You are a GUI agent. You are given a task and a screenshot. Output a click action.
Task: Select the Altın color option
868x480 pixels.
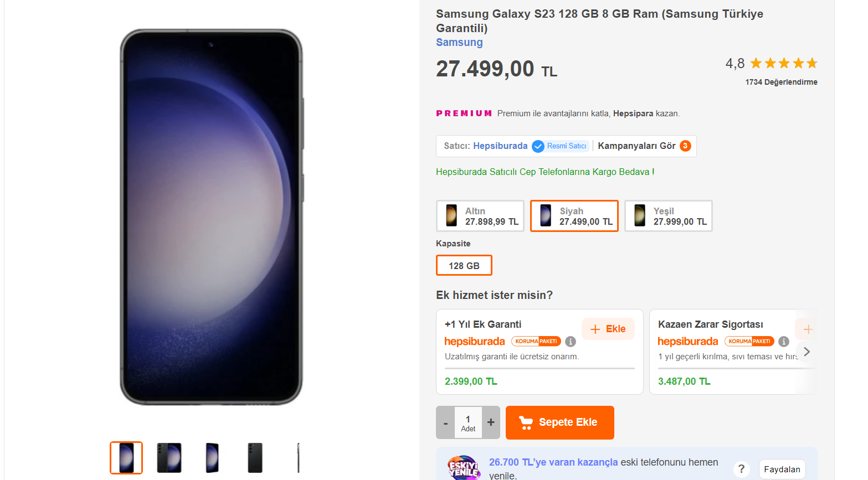480,216
